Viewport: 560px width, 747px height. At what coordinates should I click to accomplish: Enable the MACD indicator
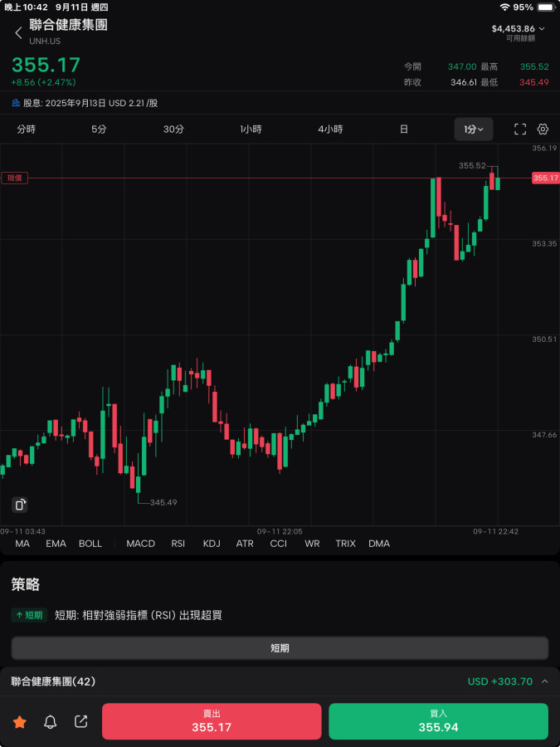[140, 544]
